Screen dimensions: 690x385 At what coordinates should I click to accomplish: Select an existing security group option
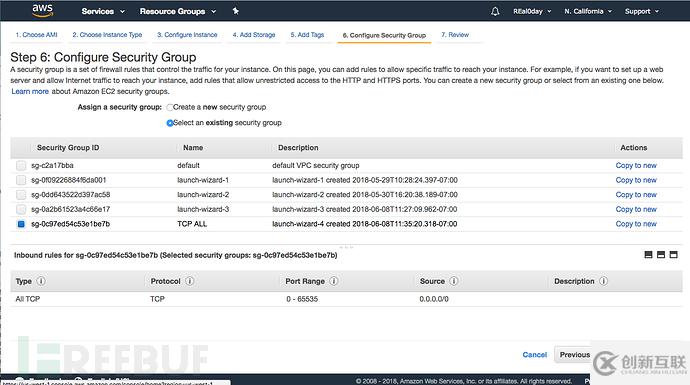(x=169, y=123)
